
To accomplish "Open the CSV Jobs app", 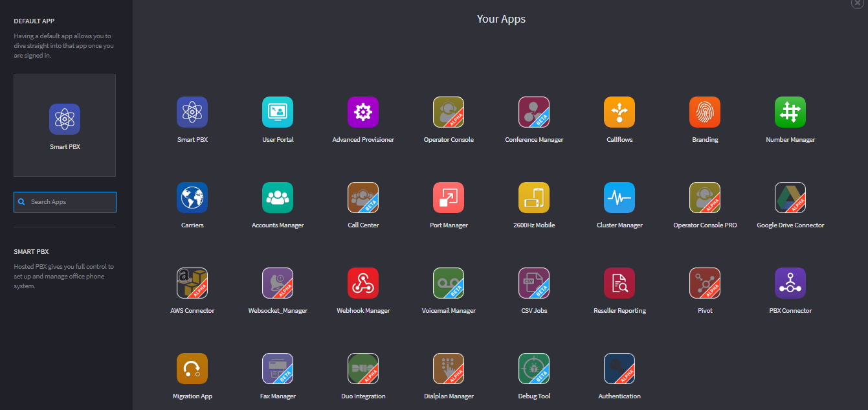I will coord(534,283).
